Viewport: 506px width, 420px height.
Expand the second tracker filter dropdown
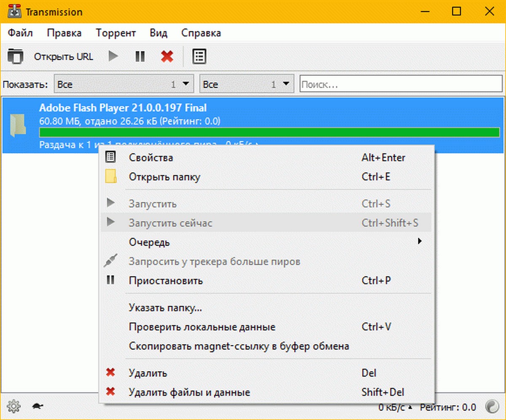click(x=247, y=84)
